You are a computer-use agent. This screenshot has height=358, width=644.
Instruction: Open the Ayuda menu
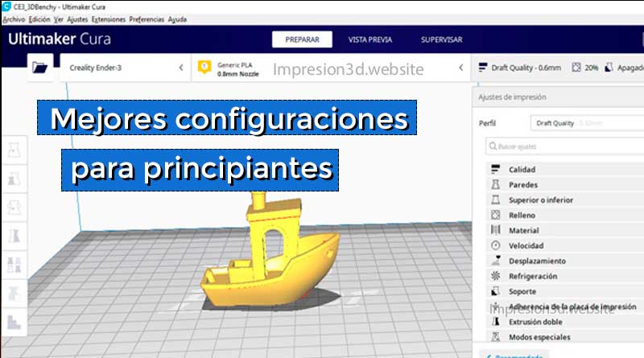177,19
